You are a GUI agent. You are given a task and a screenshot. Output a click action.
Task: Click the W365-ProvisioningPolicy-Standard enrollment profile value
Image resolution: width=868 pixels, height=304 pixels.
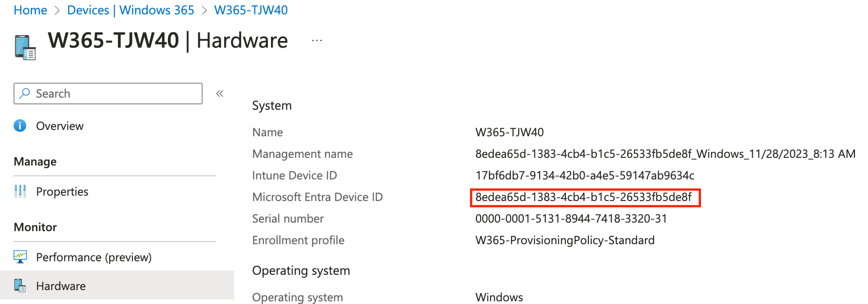565,240
